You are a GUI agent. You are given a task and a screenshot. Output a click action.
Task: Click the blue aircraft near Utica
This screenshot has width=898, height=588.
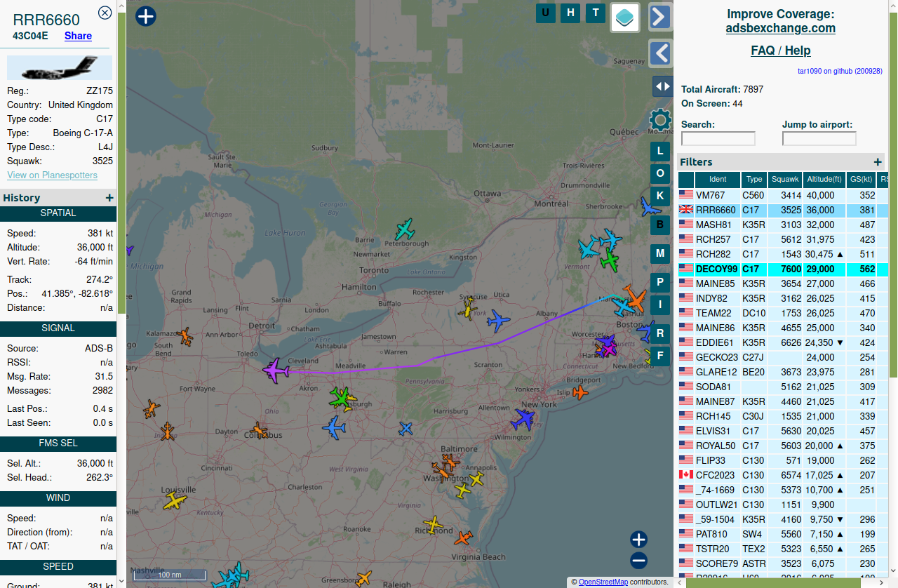pos(498,321)
